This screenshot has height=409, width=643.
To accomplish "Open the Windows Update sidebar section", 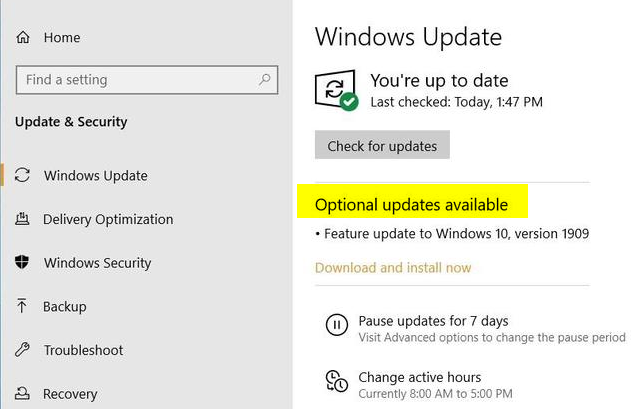I will pyautogui.click(x=96, y=176).
